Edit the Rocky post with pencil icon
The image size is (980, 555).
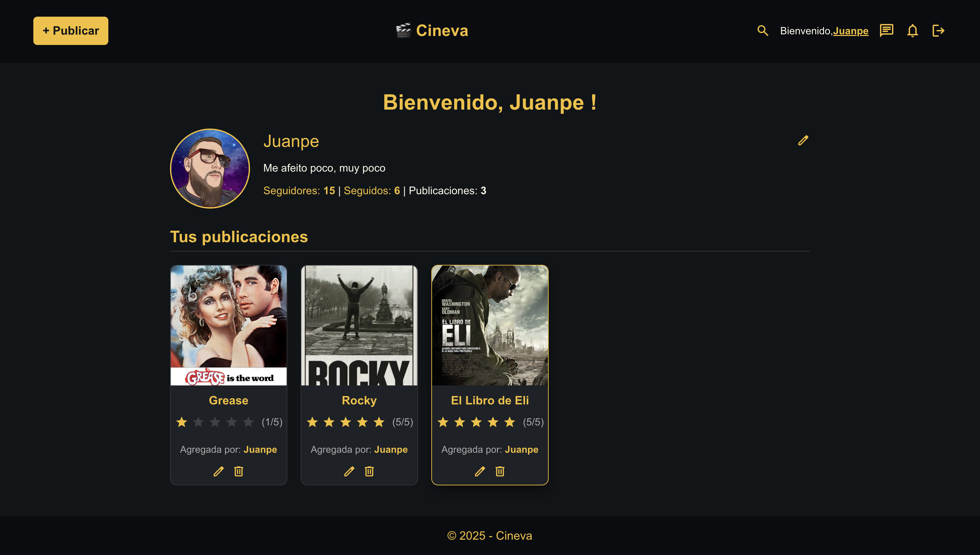(x=349, y=471)
